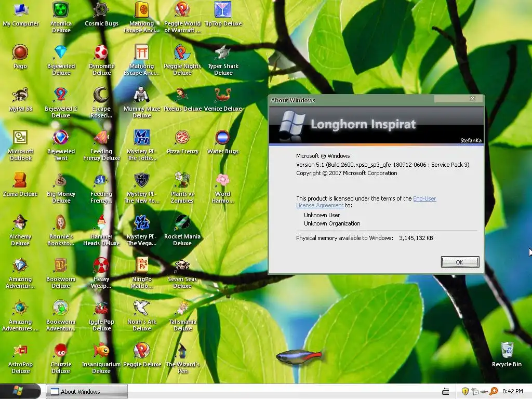Click the 8:42 PM taskbar clock
Viewport: 532px width, 399px height.
(512, 391)
